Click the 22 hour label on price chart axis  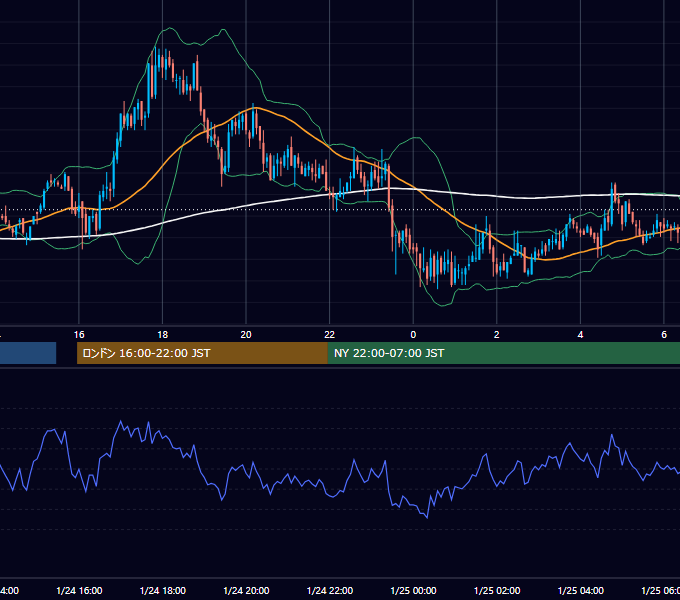click(x=330, y=335)
